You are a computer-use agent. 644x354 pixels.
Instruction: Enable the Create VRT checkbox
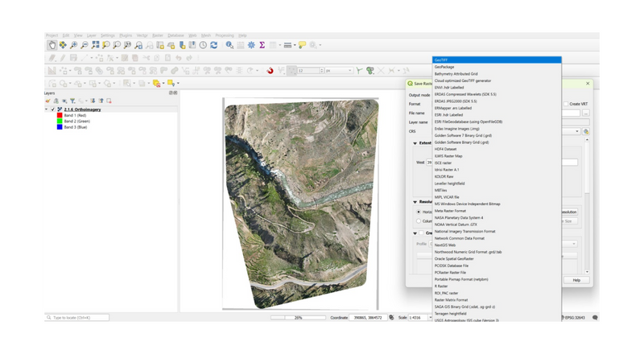[566, 104]
